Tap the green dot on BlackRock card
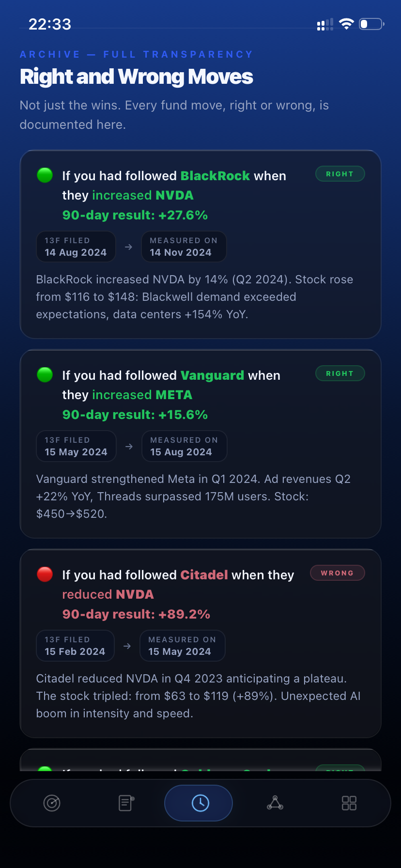The image size is (401, 868). click(45, 175)
